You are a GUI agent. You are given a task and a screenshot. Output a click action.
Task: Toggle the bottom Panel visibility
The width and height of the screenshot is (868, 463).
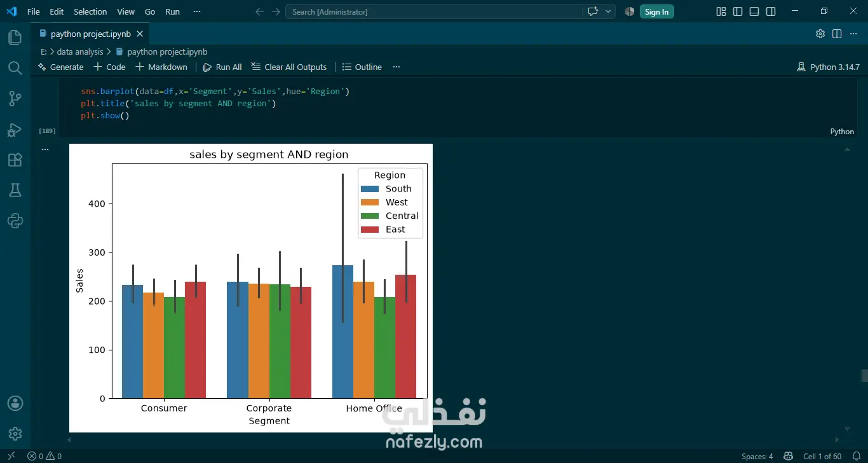754,11
